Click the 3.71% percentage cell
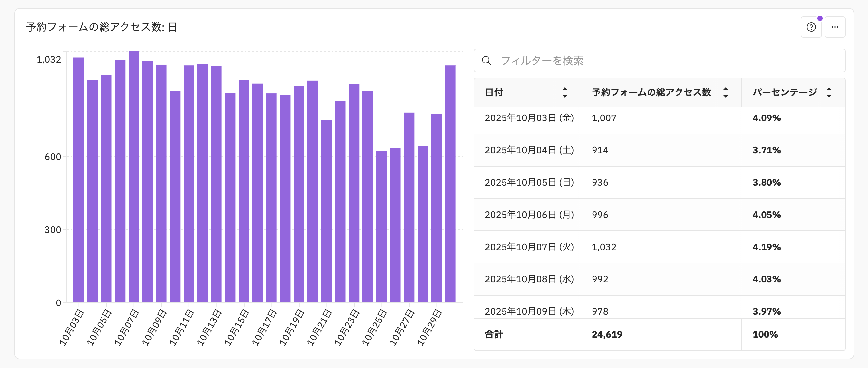This screenshot has height=368, width=868. 767,150
